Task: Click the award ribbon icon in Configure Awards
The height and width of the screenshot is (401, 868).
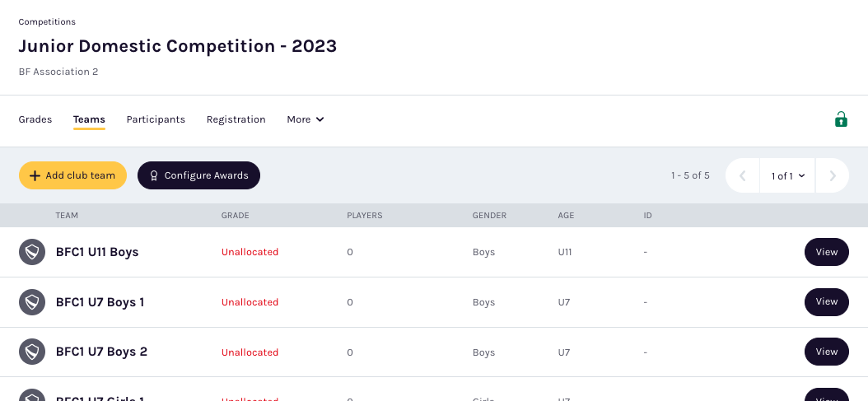Action: (153, 175)
